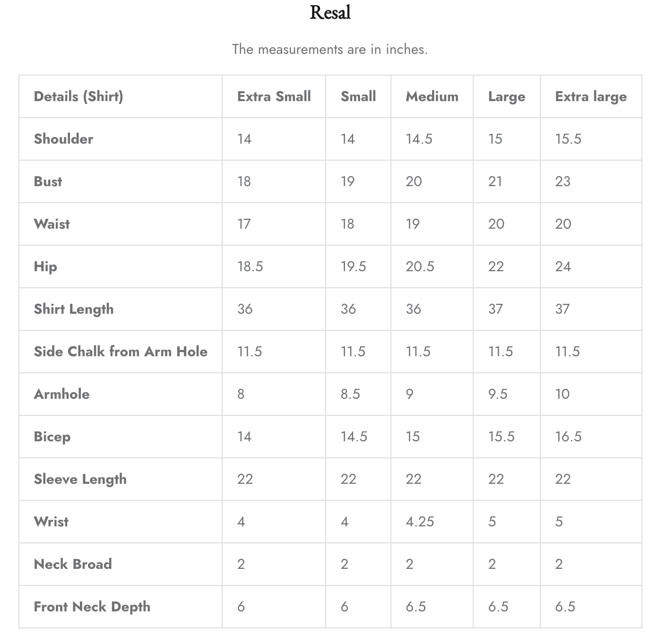Click the Shirt Length row label
The image size is (658, 644).
pyautogui.click(x=74, y=309)
